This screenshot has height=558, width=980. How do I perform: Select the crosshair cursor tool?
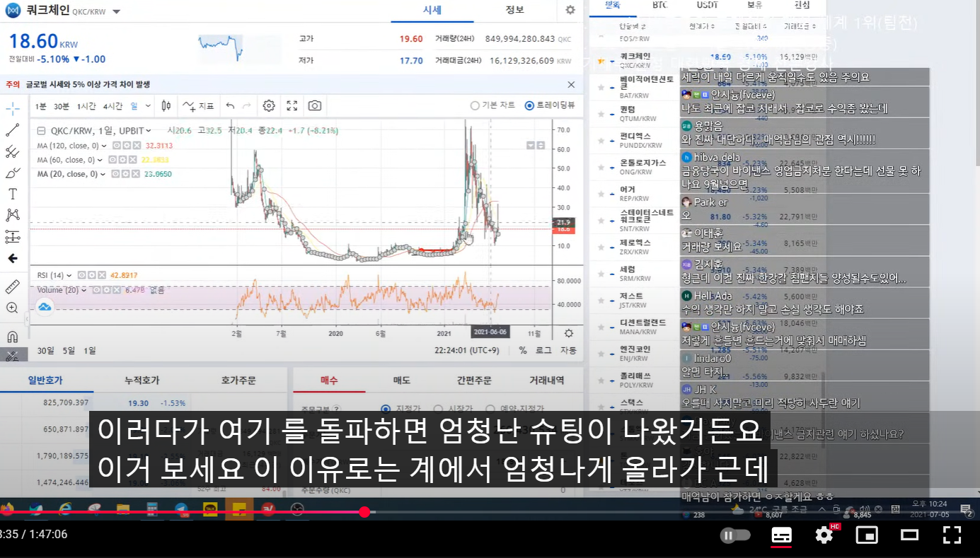(13, 108)
